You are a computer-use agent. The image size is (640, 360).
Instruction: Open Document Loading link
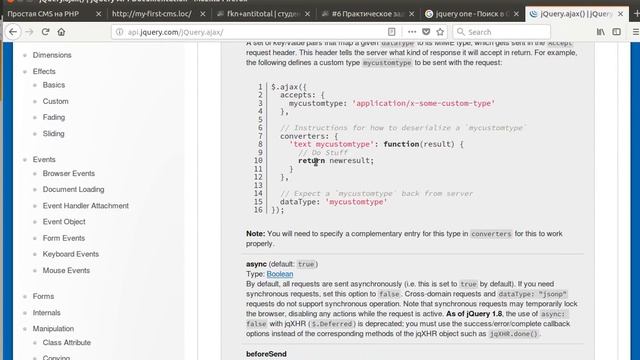[x=73, y=189]
